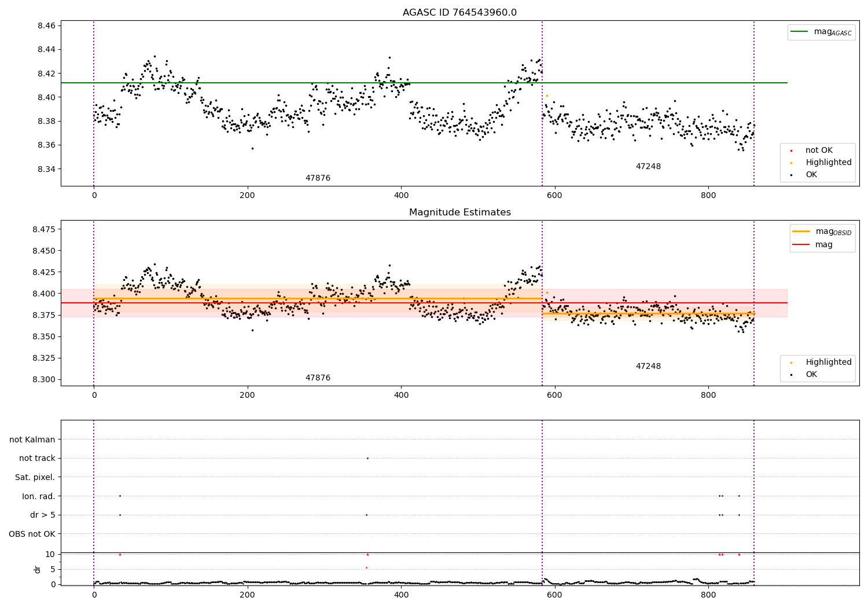Select the mag OBSID legend entry

[822, 232]
